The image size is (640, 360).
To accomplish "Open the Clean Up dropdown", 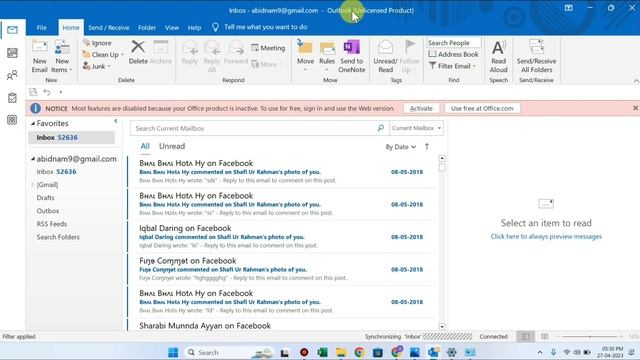I will [x=104, y=54].
